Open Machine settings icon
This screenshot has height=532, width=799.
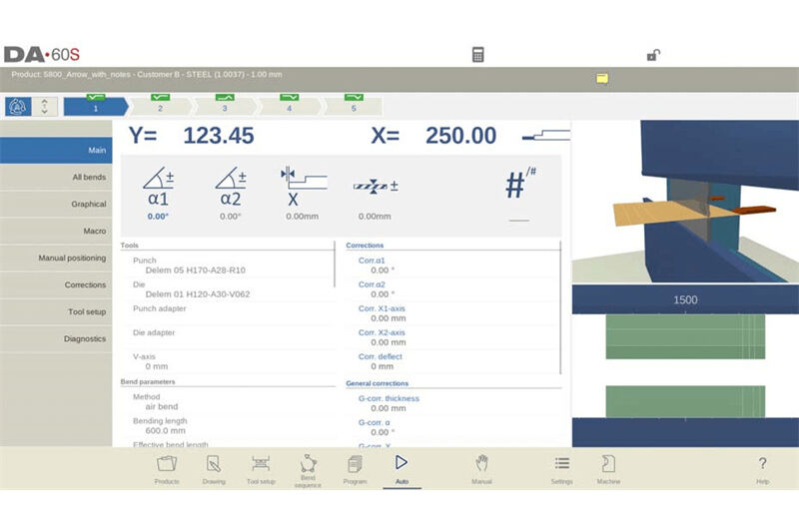(x=608, y=468)
